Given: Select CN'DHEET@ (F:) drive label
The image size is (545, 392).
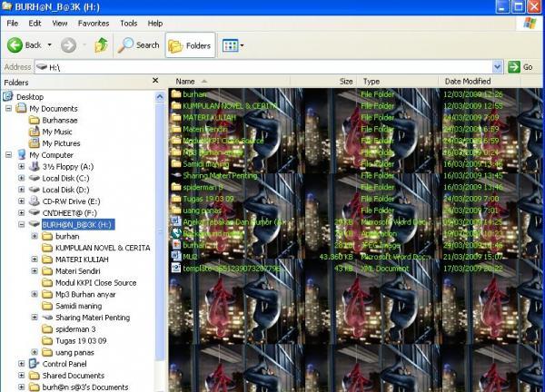Looking at the screenshot, I should tap(70, 213).
